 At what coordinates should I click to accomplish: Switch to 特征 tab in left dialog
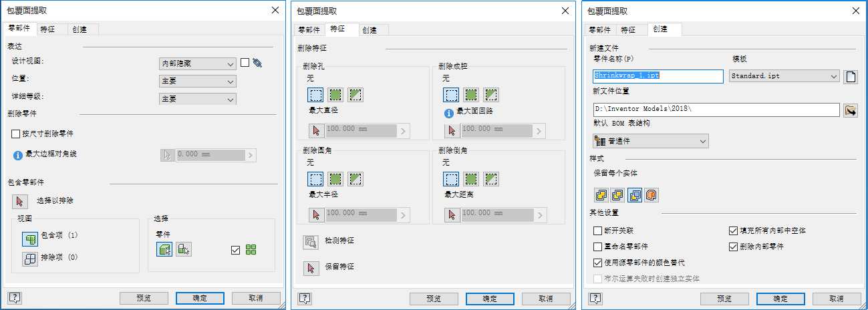click(47, 29)
